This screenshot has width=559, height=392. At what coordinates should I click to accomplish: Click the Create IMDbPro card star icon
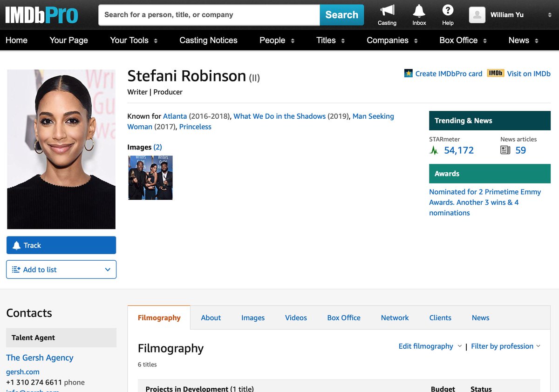click(x=409, y=73)
